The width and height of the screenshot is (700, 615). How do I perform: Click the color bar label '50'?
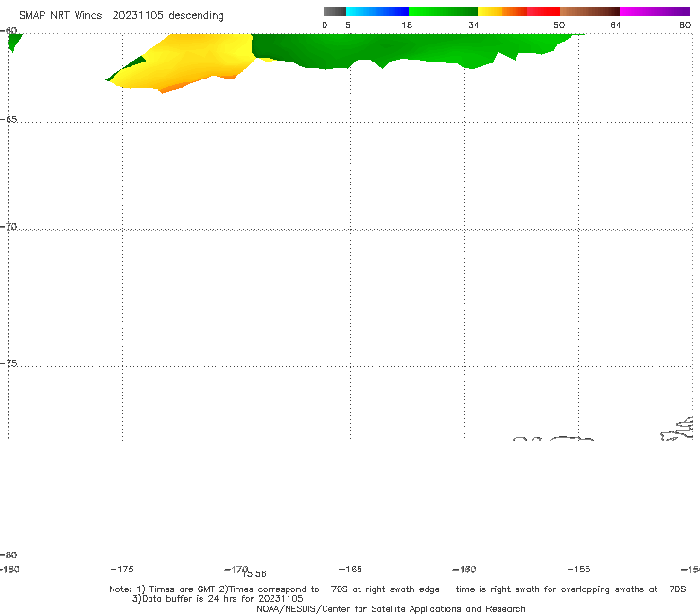pyautogui.click(x=559, y=25)
